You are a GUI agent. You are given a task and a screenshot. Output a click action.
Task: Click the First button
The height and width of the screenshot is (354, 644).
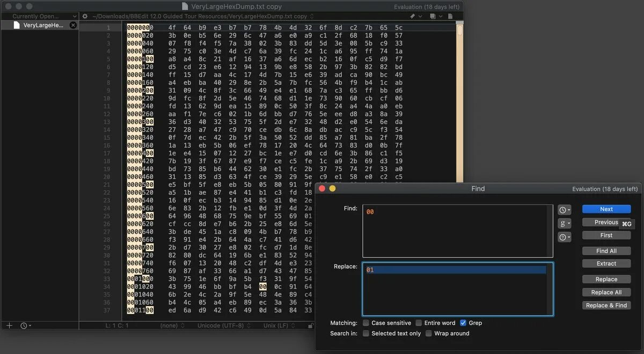(x=606, y=235)
